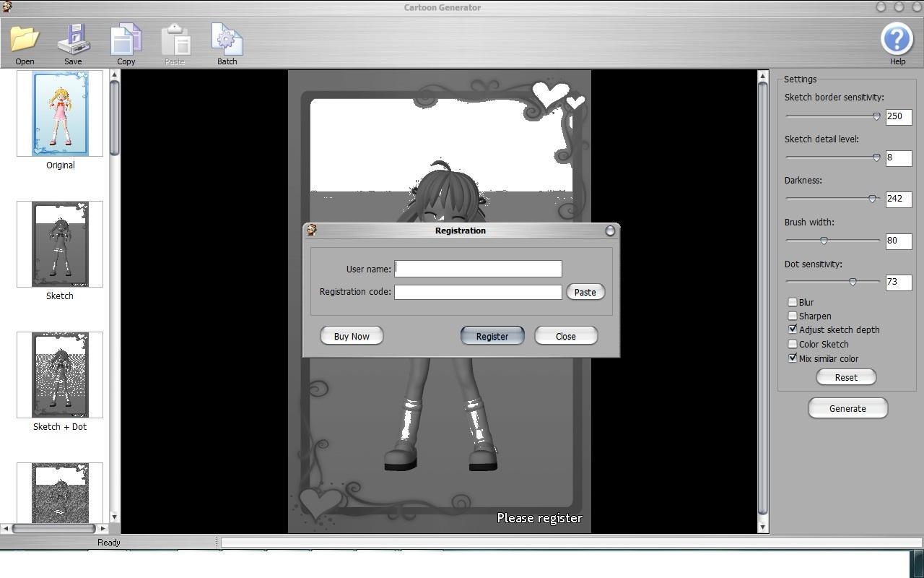
Task: Click the Registration dialog icon
Action: pos(311,230)
